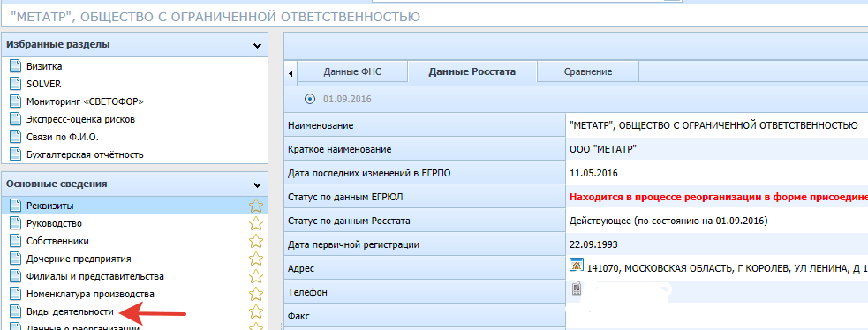Click star next to Номенклатура производства
868x330 pixels.
(256, 294)
